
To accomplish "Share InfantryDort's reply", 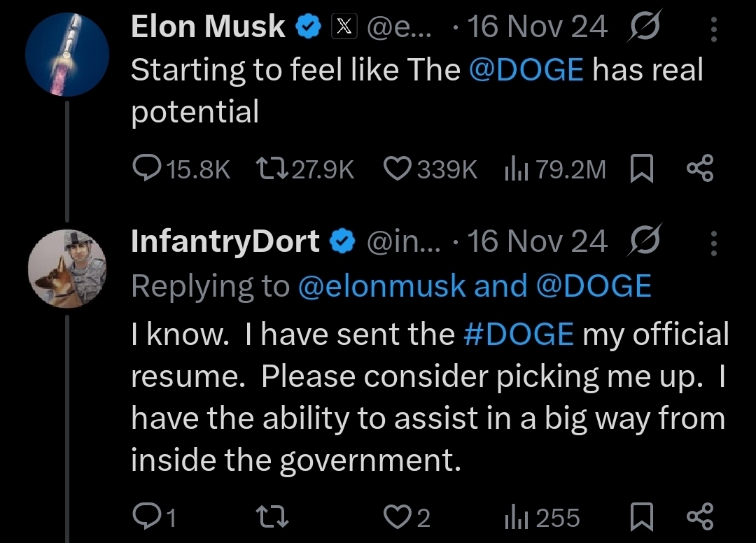I will tap(699, 517).
